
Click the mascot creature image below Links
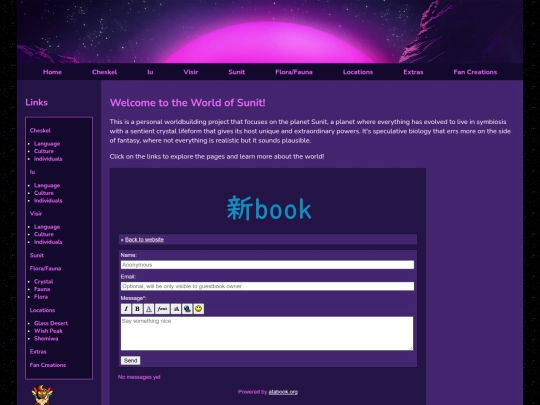[42, 395]
